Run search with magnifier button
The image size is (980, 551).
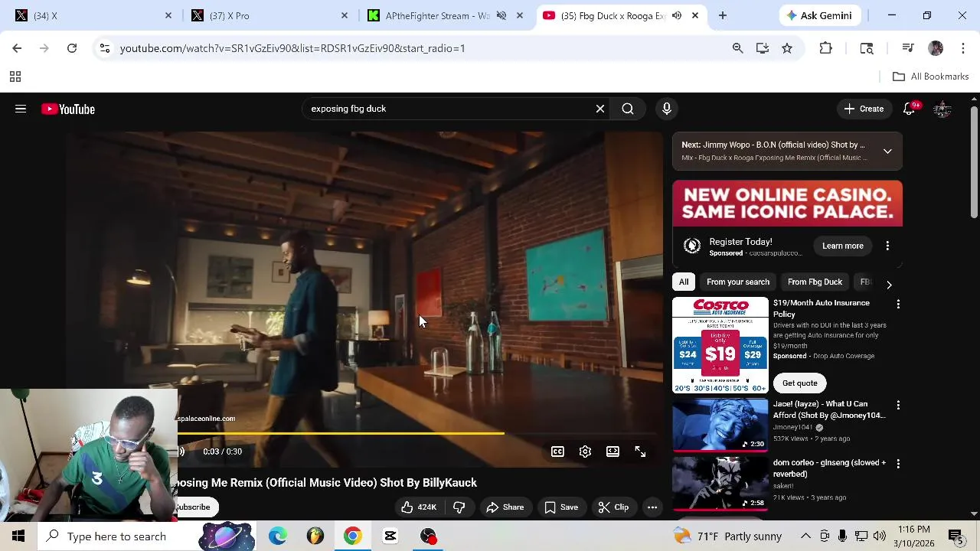click(x=628, y=109)
